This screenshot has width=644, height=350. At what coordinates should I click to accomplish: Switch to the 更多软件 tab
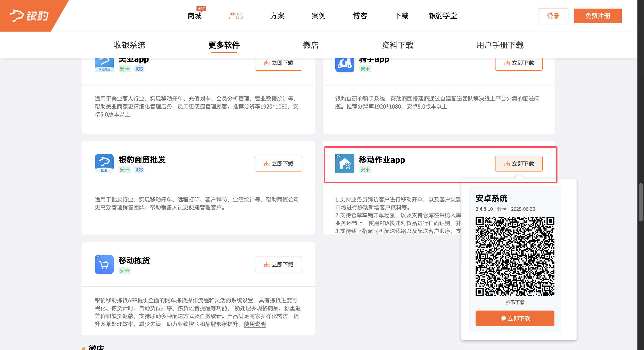click(224, 45)
